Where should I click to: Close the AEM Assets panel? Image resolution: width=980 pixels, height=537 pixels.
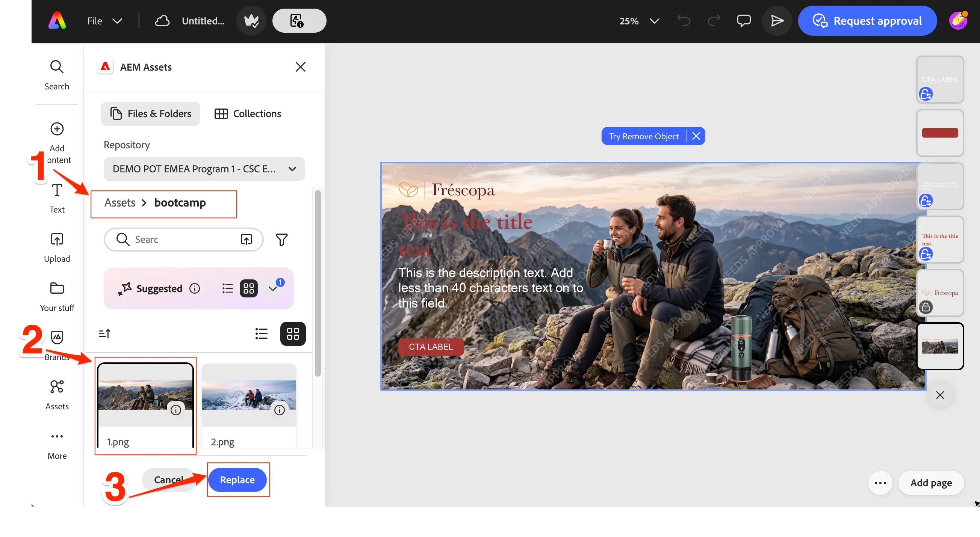click(x=300, y=67)
